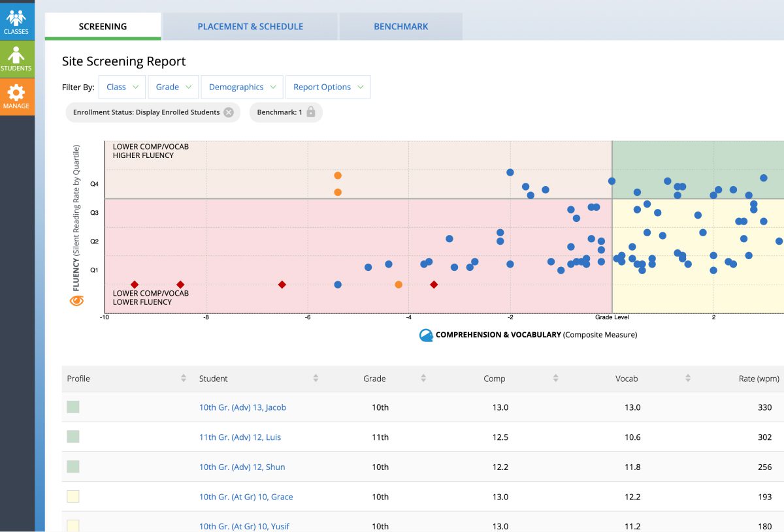The height and width of the screenshot is (532, 784).
Task: Click the Benchmark lock icon
Action: pos(311,112)
